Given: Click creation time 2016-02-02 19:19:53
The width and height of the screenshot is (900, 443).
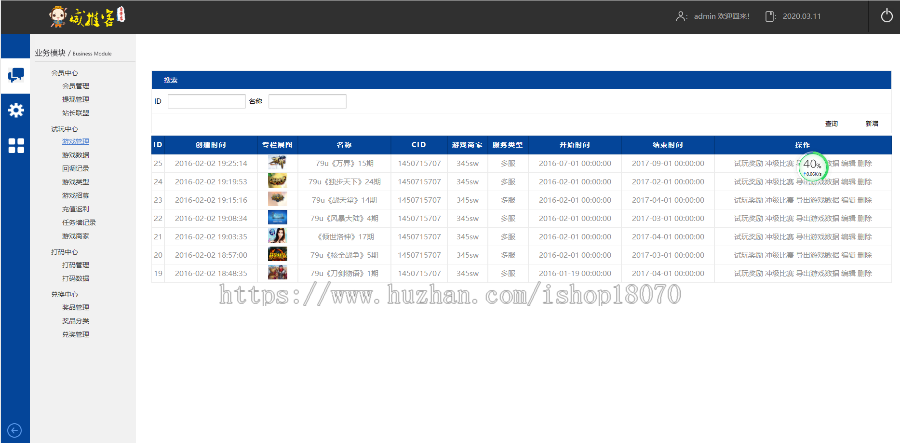Looking at the screenshot, I should click(x=211, y=182).
